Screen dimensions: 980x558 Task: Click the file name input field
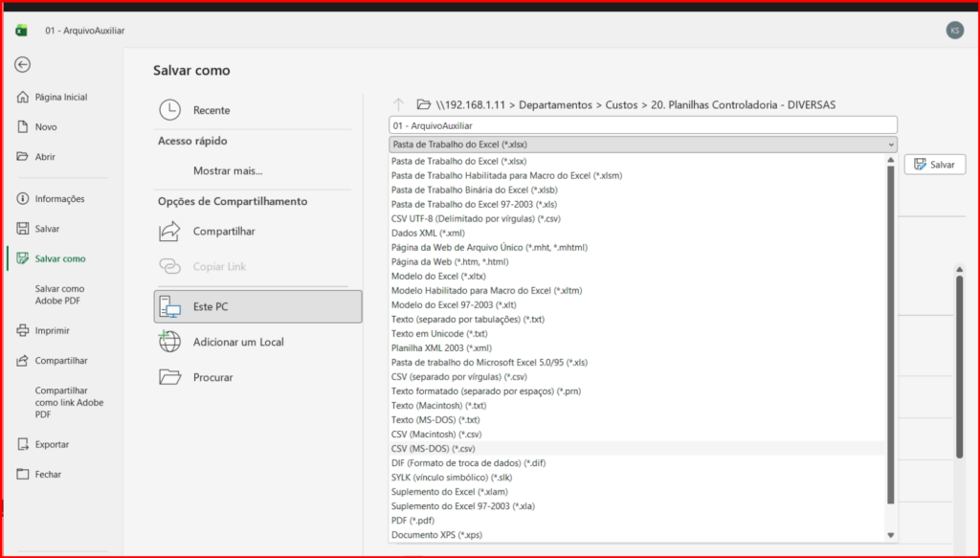[x=642, y=125]
